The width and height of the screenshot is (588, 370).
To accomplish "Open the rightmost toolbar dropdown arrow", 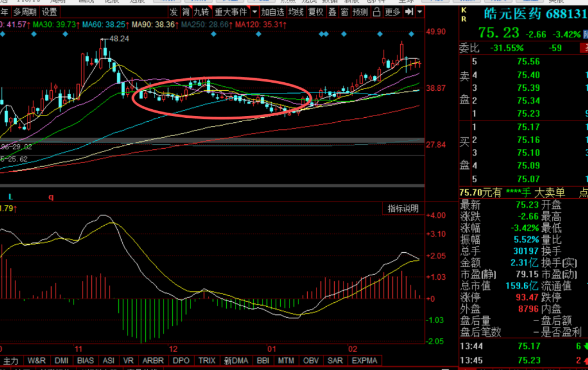I will coord(420,11).
